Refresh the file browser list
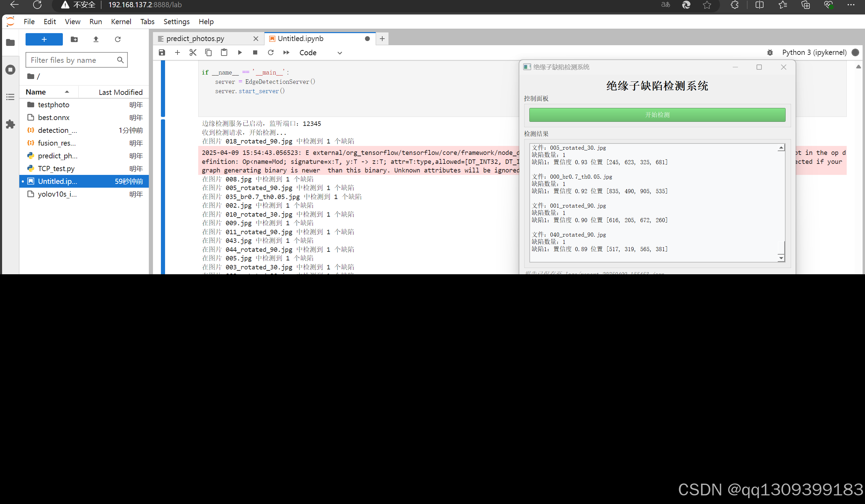 point(118,39)
